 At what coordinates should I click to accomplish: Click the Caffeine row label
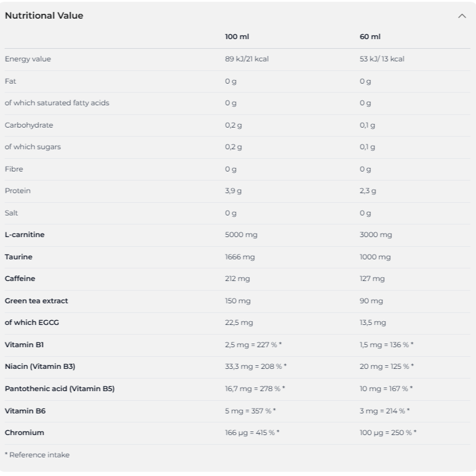[x=20, y=279]
